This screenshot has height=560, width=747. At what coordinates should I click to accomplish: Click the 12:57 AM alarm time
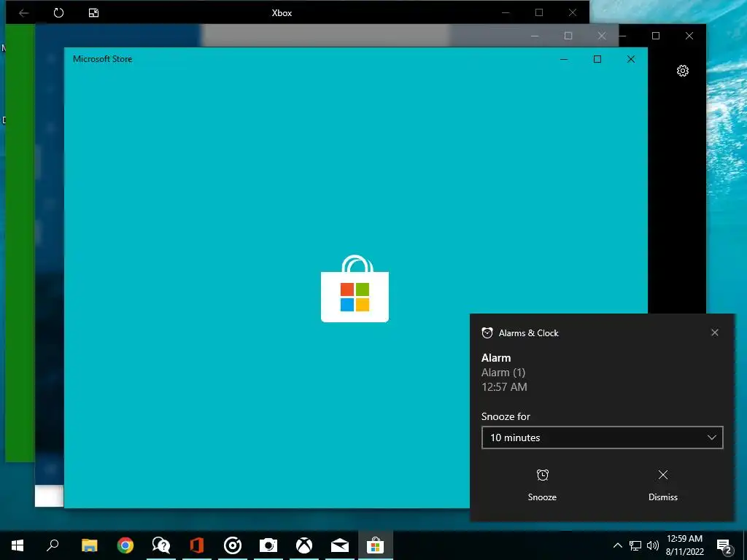(504, 387)
